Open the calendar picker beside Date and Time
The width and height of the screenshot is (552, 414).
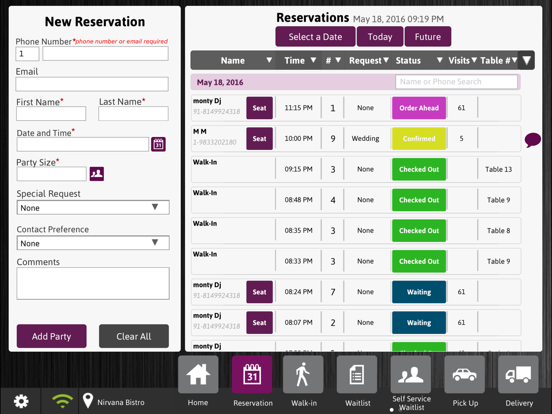click(x=158, y=144)
